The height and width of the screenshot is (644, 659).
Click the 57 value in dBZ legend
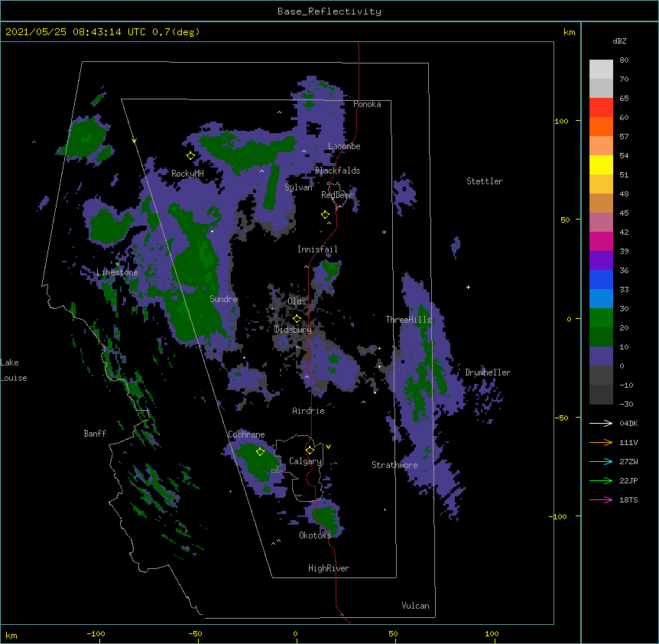(x=624, y=137)
